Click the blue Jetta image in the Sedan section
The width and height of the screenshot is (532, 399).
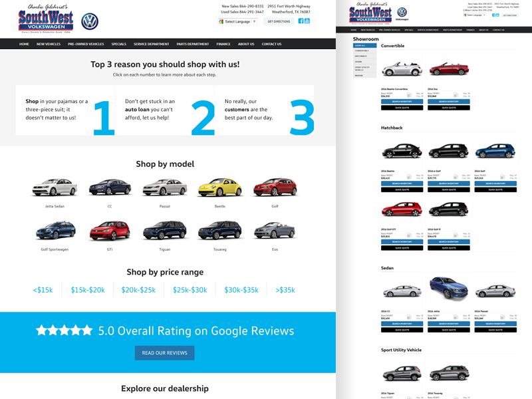coord(448,289)
